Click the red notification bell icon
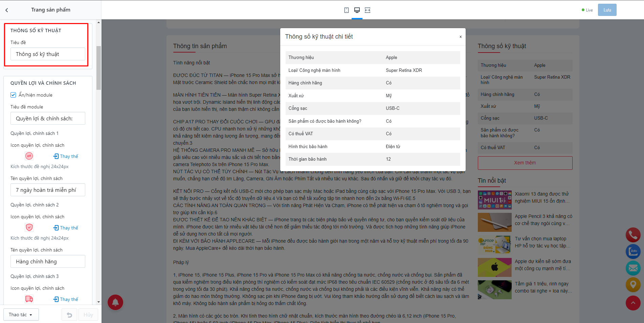Image resolution: width=644 pixels, height=323 pixels. pos(115,302)
